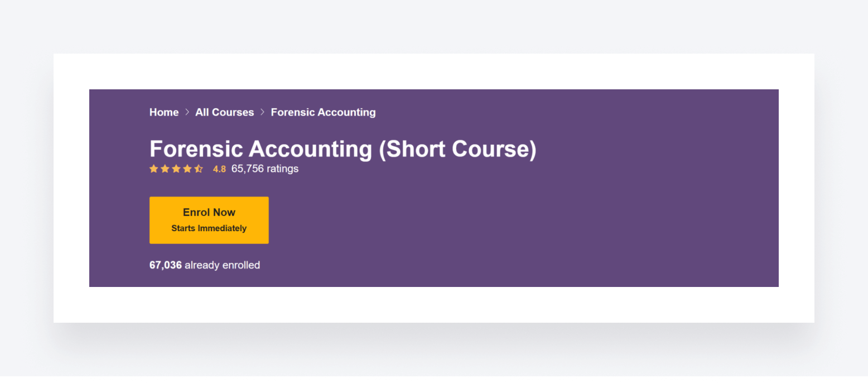Click the second gold rating star
The image size is (868, 383).
coord(165,169)
